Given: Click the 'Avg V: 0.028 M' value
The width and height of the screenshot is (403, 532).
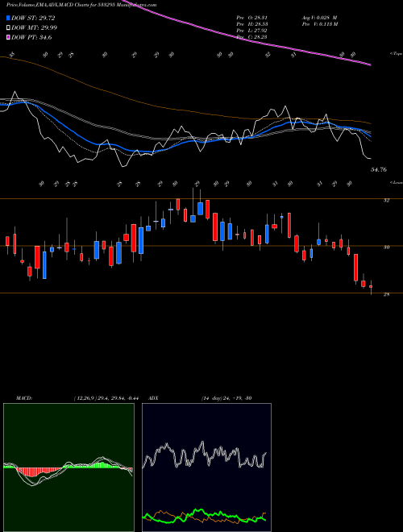Looking at the screenshot, I should [x=319, y=18].
